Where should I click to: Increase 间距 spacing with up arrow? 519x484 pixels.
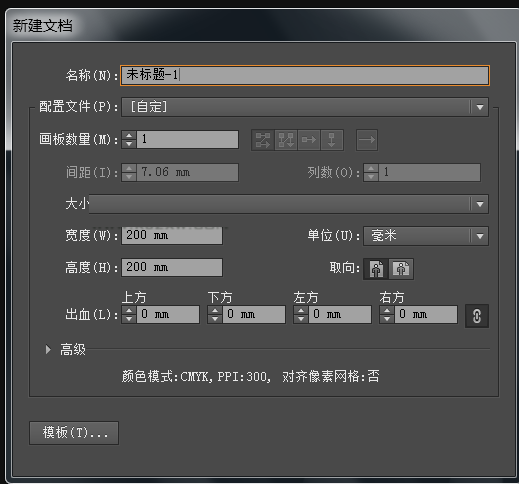tap(129, 168)
